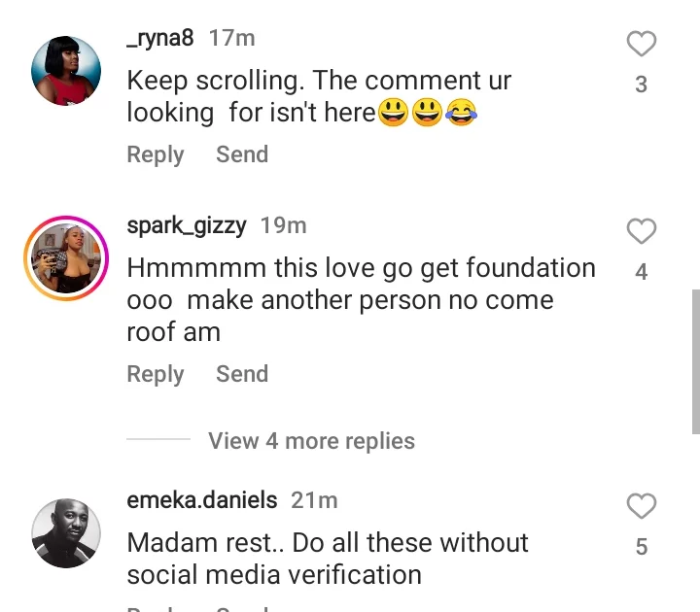
Task: Open spark_gizzy's story-ringed avatar
Action: pos(63,256)
